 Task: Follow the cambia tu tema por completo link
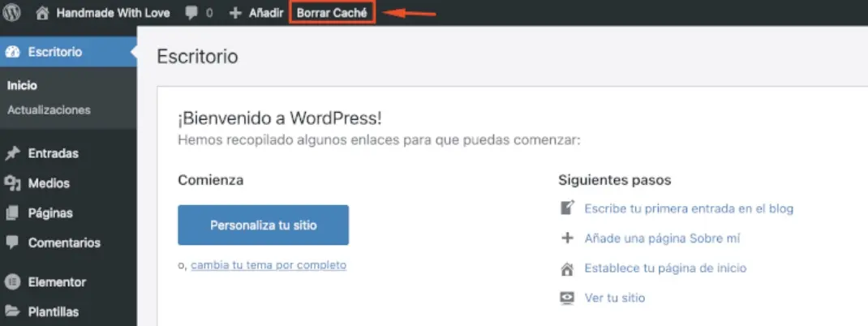[x=269, y=265]
